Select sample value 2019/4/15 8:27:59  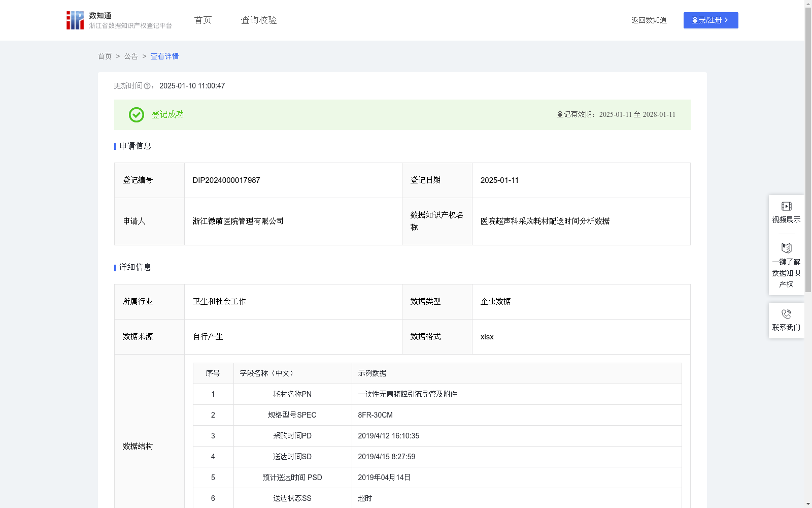click(x=386, y=457)
